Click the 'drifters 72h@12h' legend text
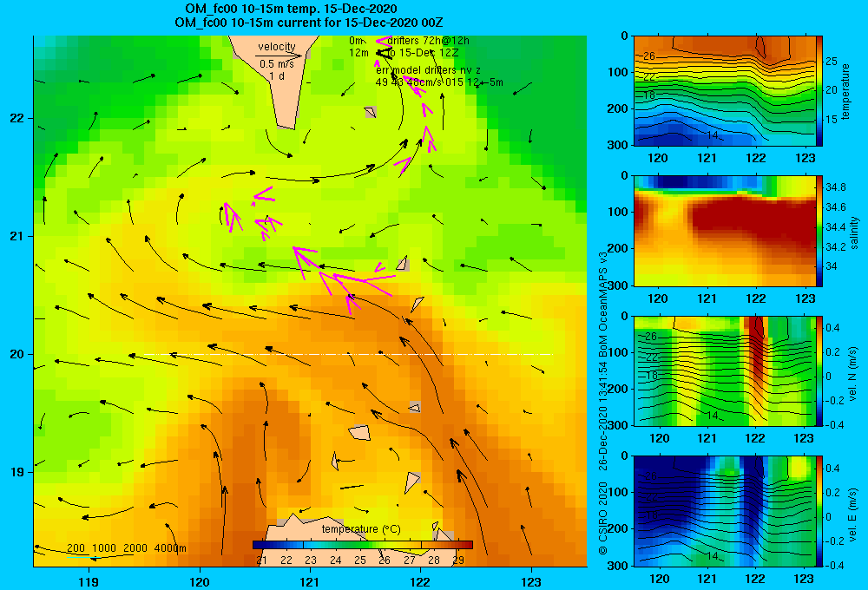The width and height of the screenshot is (868, 590). (x=429, y=41)
